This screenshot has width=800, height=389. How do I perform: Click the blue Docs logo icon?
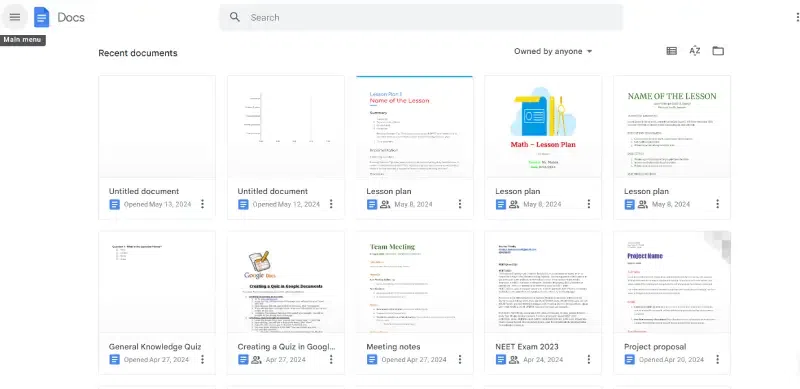[x=41, y=17]
